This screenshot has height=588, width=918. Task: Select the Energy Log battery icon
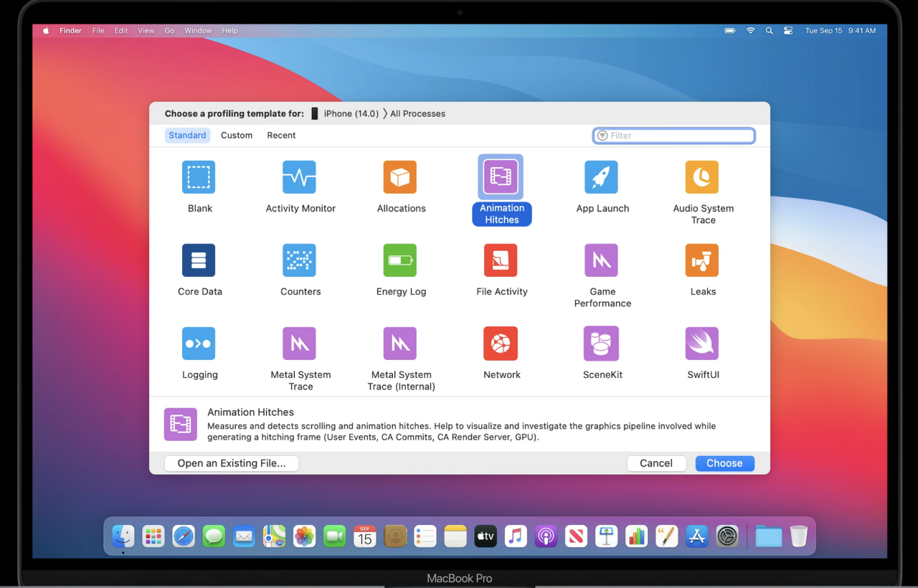pos(400,260)
